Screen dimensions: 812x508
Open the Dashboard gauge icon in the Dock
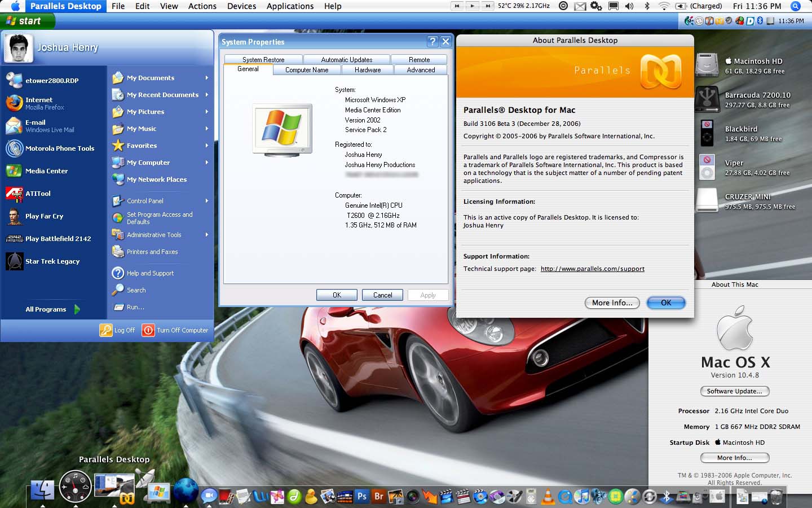point(75,487)
